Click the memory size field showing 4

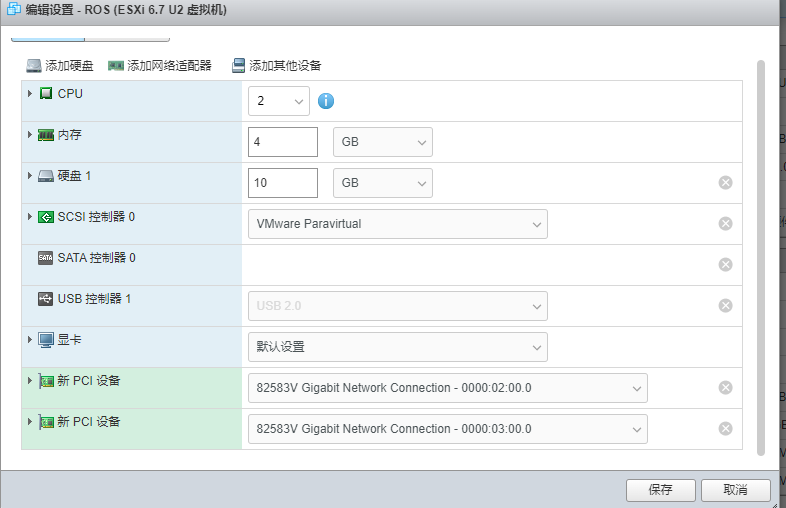coord(283,142)
